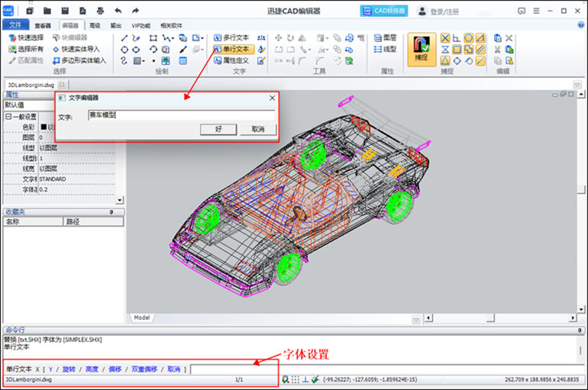
Task: Select the line drawing tool
Action: pos(124,38)
